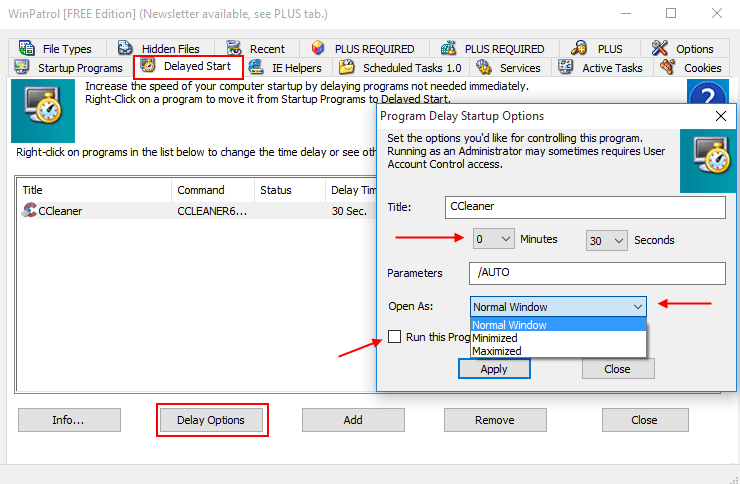Click the Title input field containing CCleaner
The width and height of the screenshot is (740, 484).
585,207
